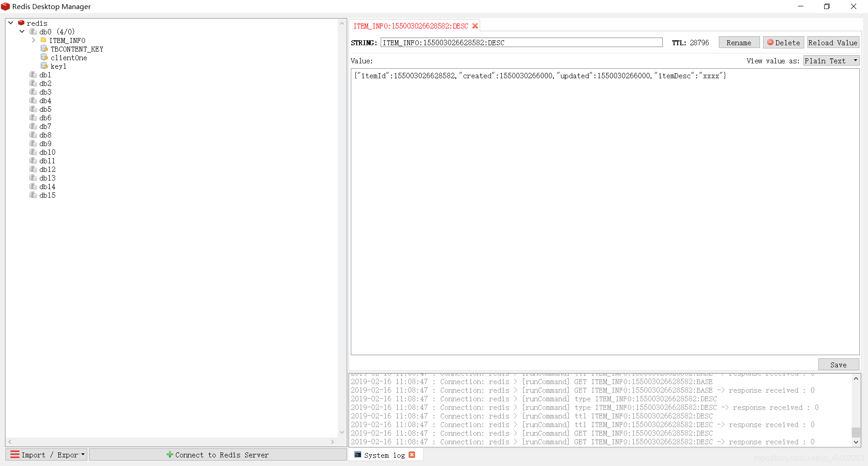
Task: Click the db10 database icon
Action: 33,152
